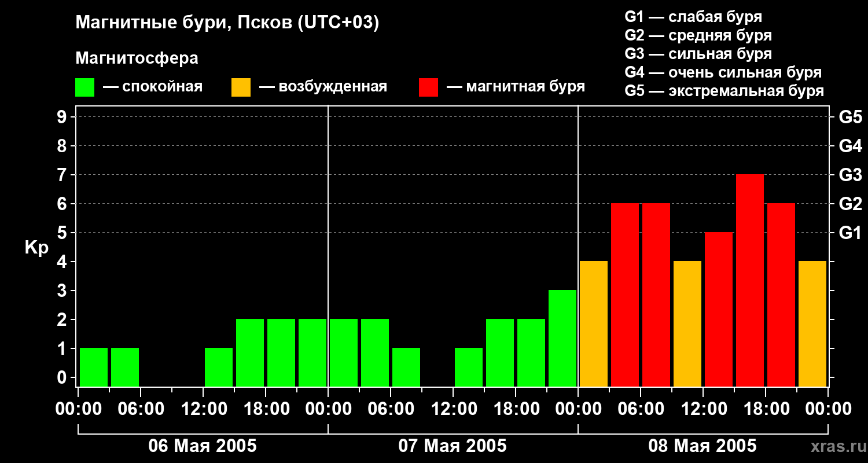This screenshot has width=868, height=463.
Task: Click the Kp axis value 6
Action: [x=63, y=204]
